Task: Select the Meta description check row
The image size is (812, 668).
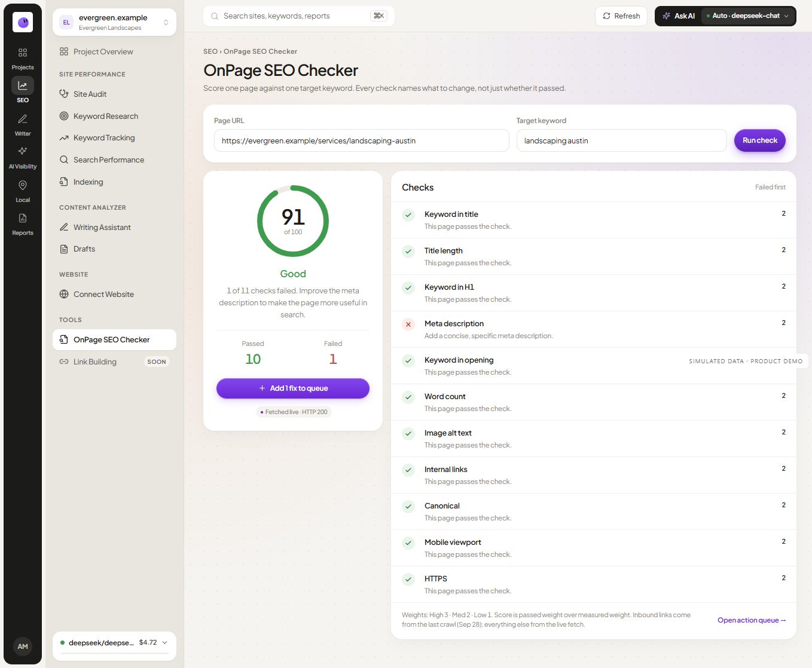Action: pyautogui.click(x=594, y=329)
